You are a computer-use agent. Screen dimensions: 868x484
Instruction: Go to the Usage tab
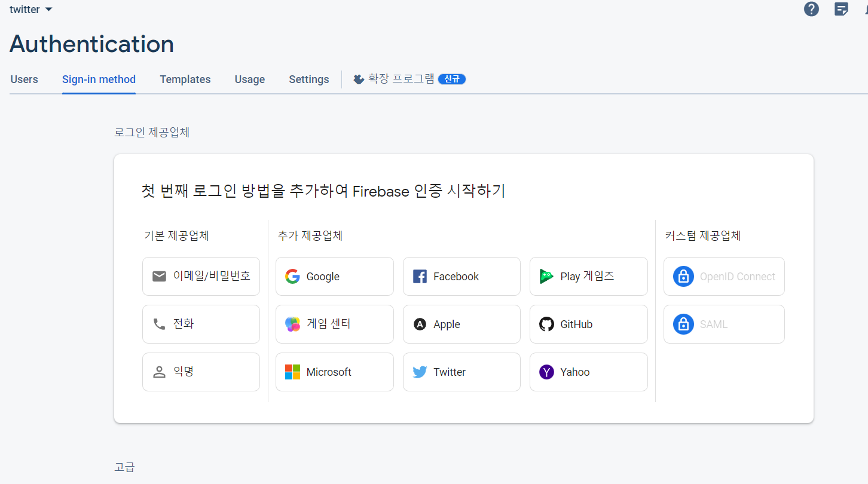pyautogui.click(x=250, y=79)
